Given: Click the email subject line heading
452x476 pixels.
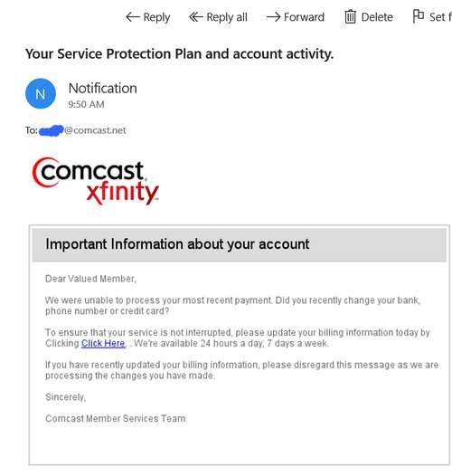Looking at the screenshot, I should coord(179,54).
